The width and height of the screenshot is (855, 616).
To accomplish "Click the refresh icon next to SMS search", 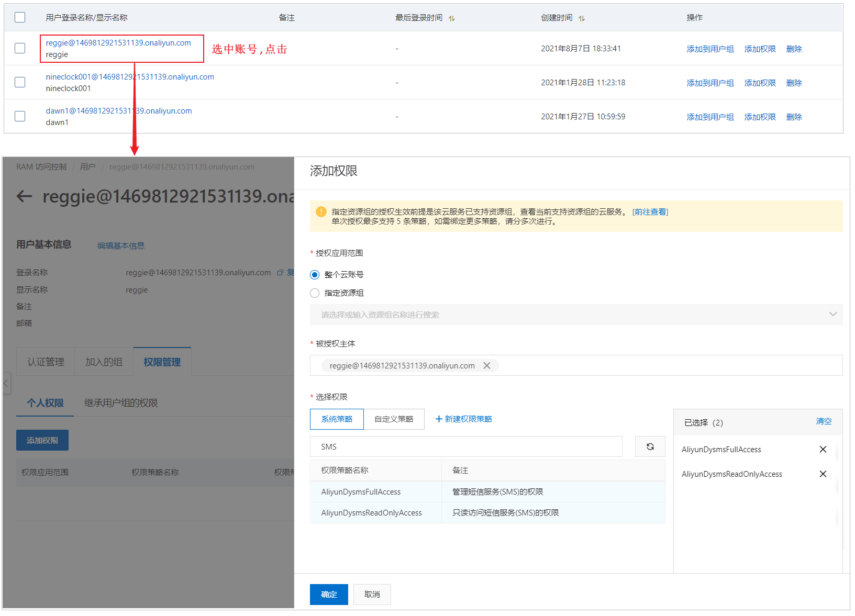I will [x=650, y=446].
